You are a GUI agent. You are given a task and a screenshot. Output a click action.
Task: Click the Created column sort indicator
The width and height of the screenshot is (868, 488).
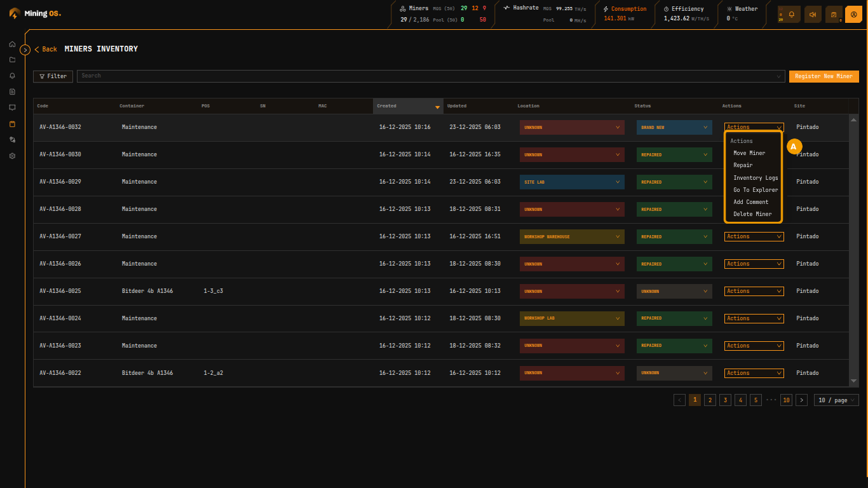click(x=438, y=107)
